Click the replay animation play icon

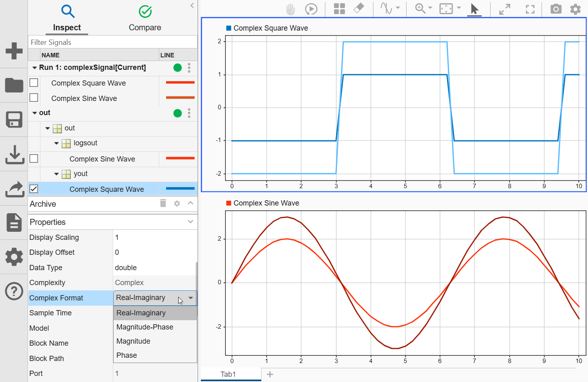click(x=311, y=9)
